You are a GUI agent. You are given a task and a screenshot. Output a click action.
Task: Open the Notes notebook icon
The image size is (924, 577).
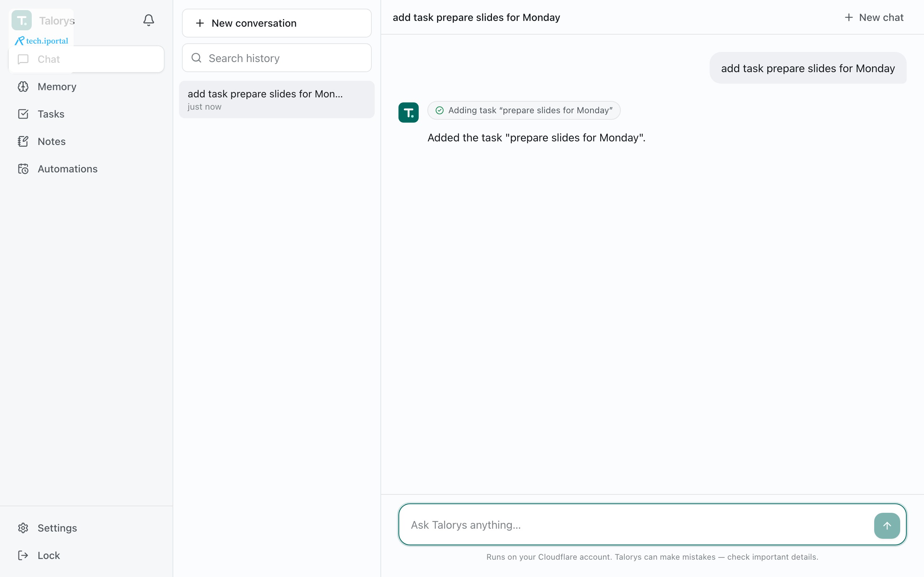point(23,142)
